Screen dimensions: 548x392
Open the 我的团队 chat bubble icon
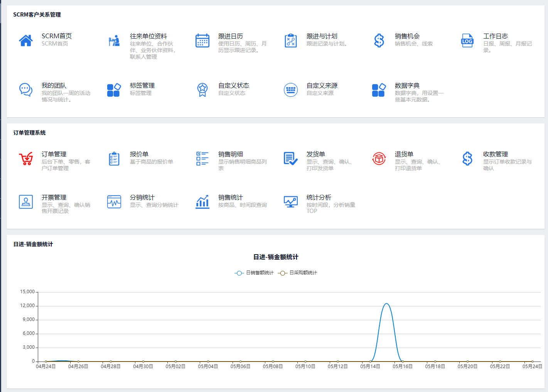point(26,90)
